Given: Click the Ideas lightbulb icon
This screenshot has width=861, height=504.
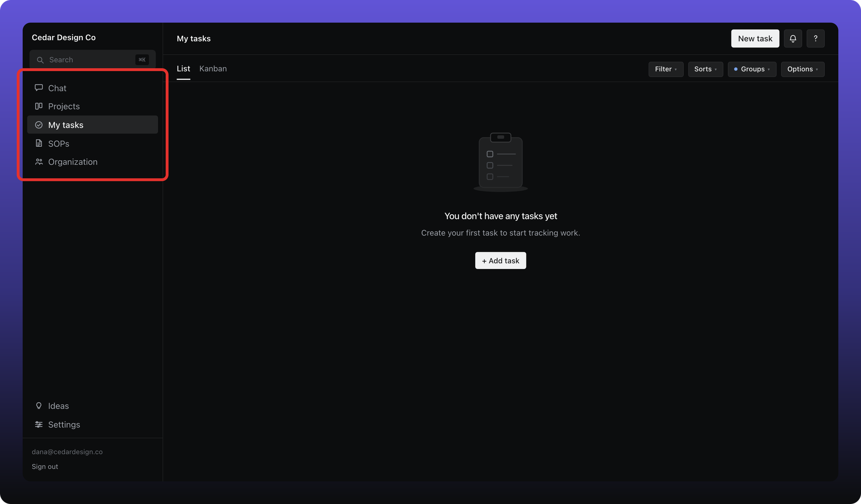Looking at the screenshot, I should (x=39, y=406).
